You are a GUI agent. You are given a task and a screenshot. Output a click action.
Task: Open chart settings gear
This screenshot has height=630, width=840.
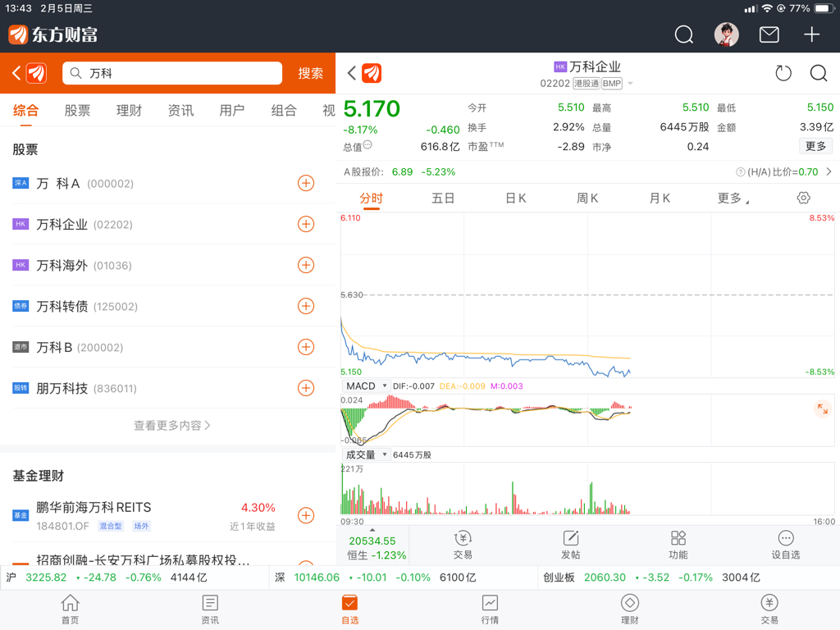[x=803, y=199]
